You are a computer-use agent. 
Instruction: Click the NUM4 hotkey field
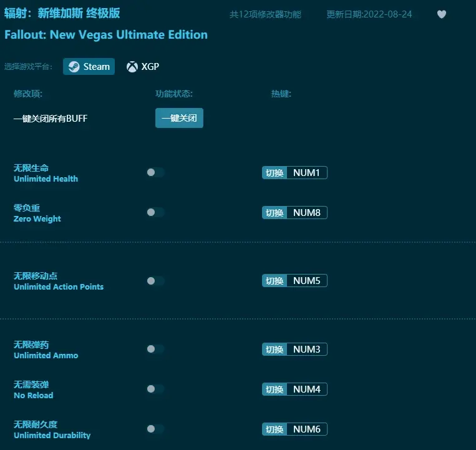pyautogui.click(x=306, y=389)
